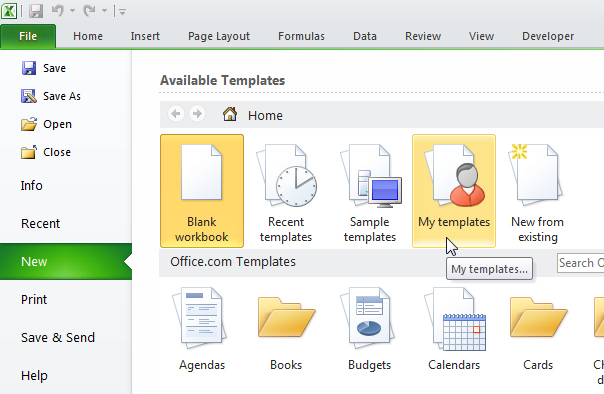Open Sample templates
Screen dimensions: 604x394
click(x=370, y=191)
